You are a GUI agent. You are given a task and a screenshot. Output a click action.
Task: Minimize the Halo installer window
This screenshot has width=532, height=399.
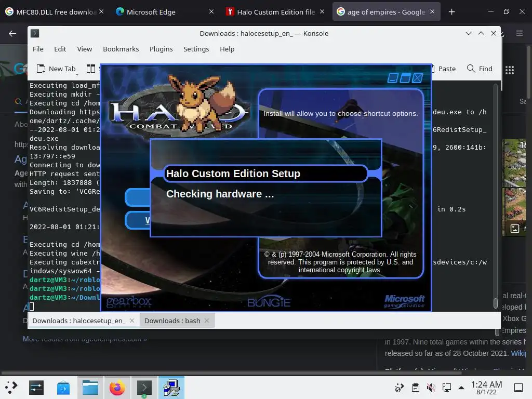tap(392, 78)
